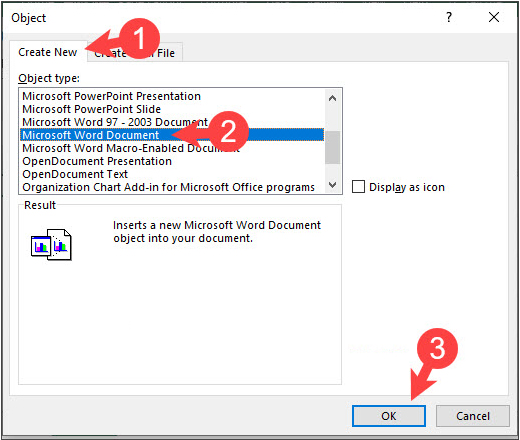Dismiss dialog with the Cancel button
520x440 pixels.
pyautogui.click(x=473, y=416)
